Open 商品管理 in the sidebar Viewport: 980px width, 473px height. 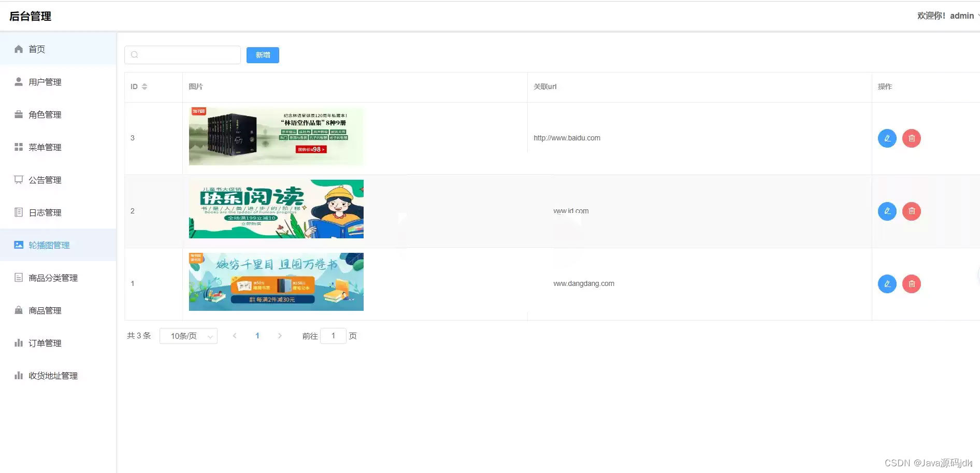pos(58,310)
